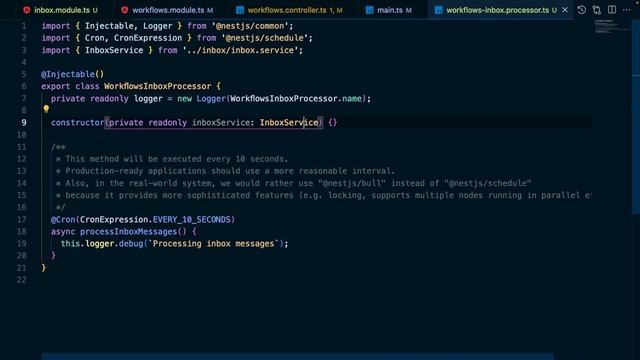Click the async keyword on line 18

pos(63,231)
